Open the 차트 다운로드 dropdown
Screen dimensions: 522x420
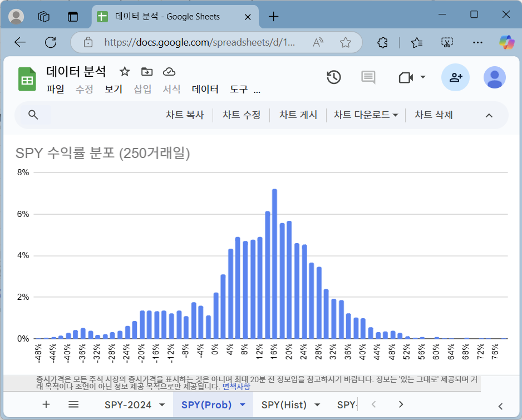[x=366, y=115]
